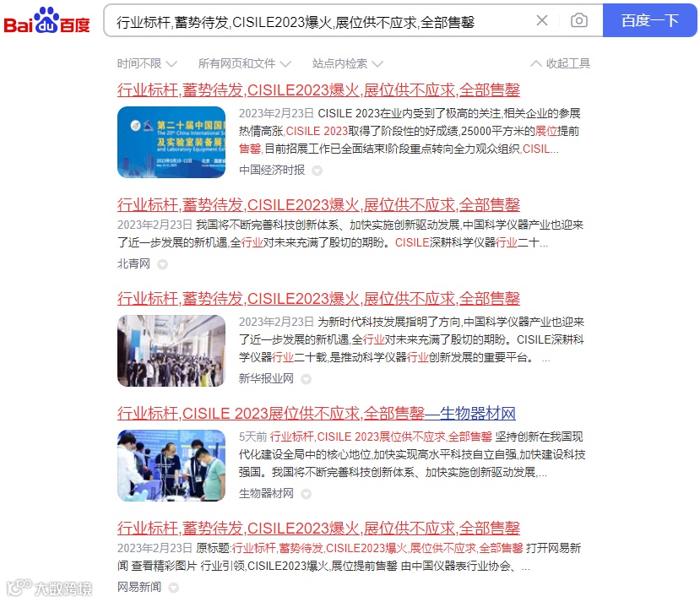Click the 百度一下 search button
The width and height of the screenshot is (700, 602).
[649, 20]
